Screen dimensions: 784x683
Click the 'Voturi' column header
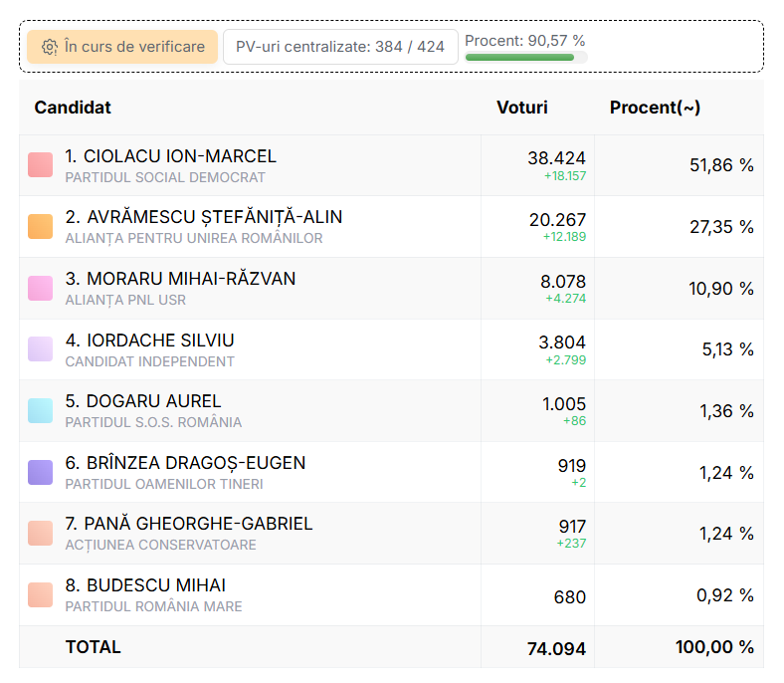(522, 108)
